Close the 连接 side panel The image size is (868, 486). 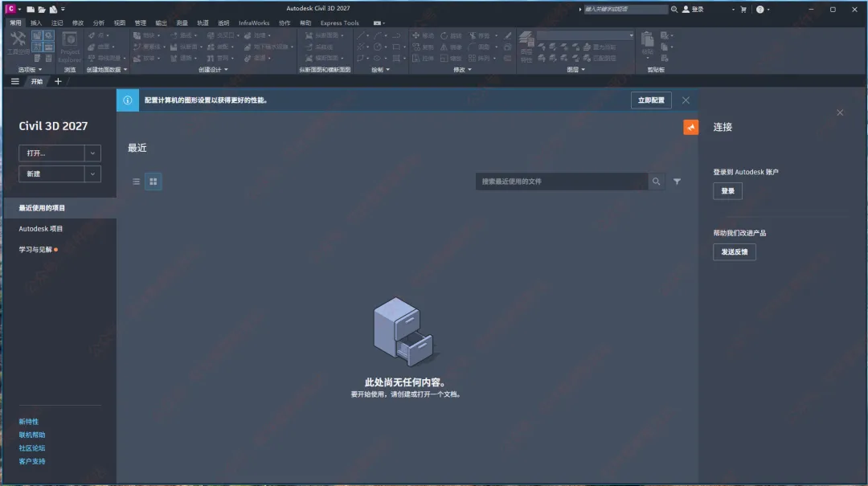(840, 112)
